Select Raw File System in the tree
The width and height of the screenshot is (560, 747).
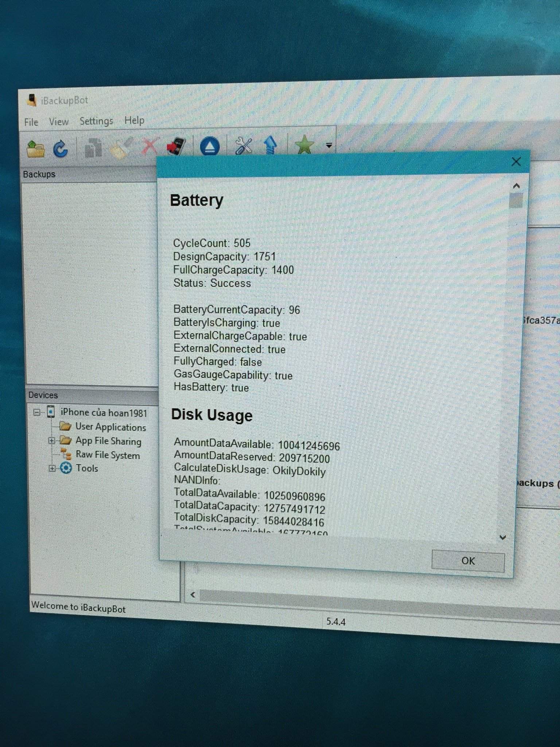click(x=107, y=455)
